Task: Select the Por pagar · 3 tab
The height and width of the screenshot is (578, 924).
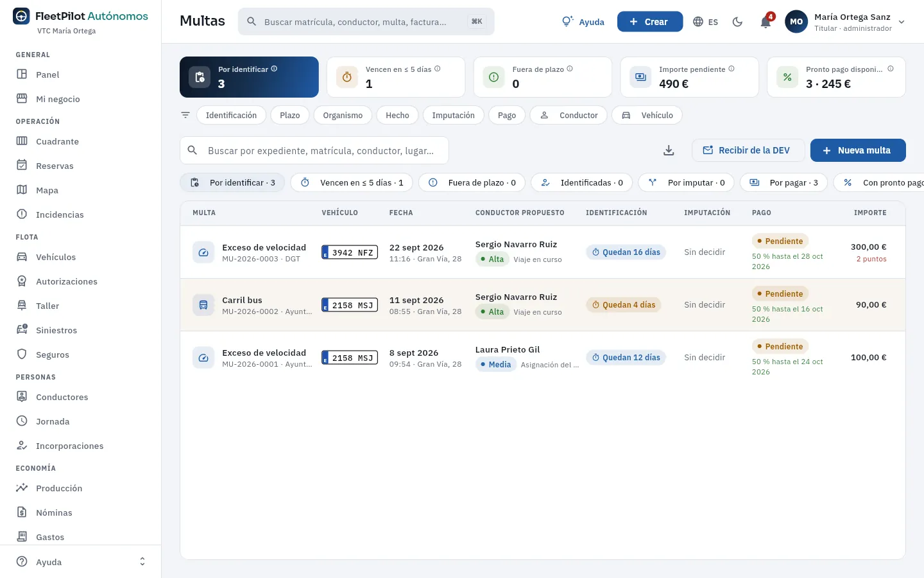Action: pos(784,182)
